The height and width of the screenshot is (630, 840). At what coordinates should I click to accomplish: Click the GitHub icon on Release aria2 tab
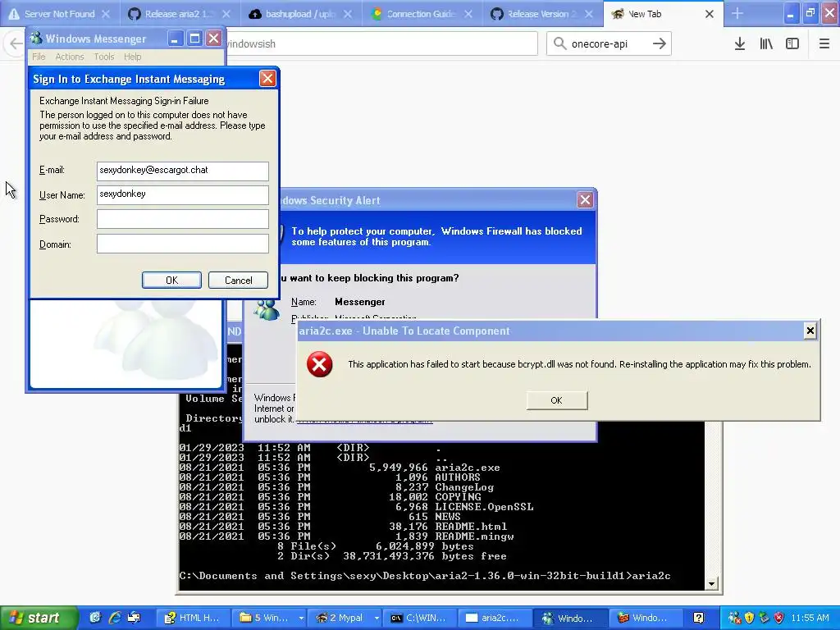coord(135,14)
